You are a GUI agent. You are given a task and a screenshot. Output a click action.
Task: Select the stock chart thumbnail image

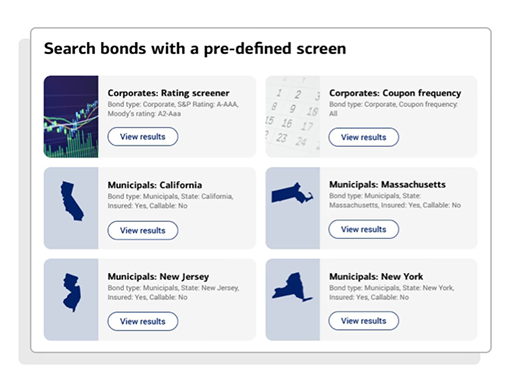[x=71, y=116]
